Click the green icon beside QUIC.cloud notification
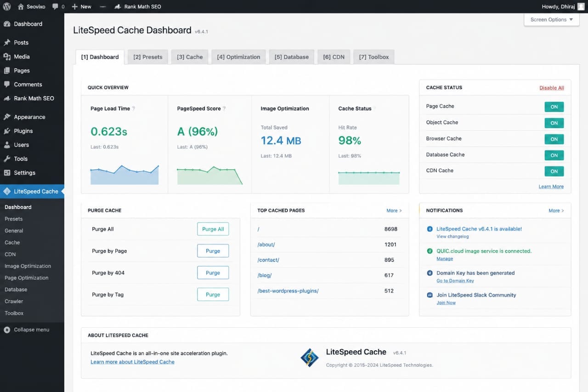This screenshot has height=392, width=588. [430, 251]
